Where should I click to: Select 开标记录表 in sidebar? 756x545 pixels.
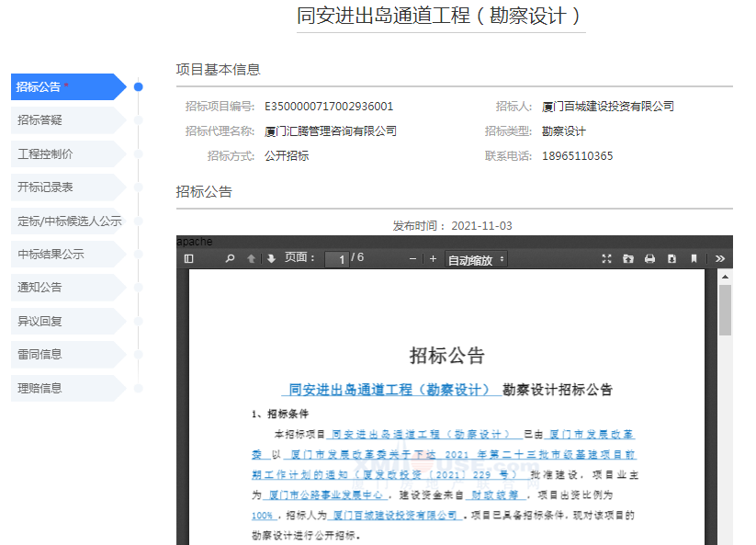tap(64, 187)
